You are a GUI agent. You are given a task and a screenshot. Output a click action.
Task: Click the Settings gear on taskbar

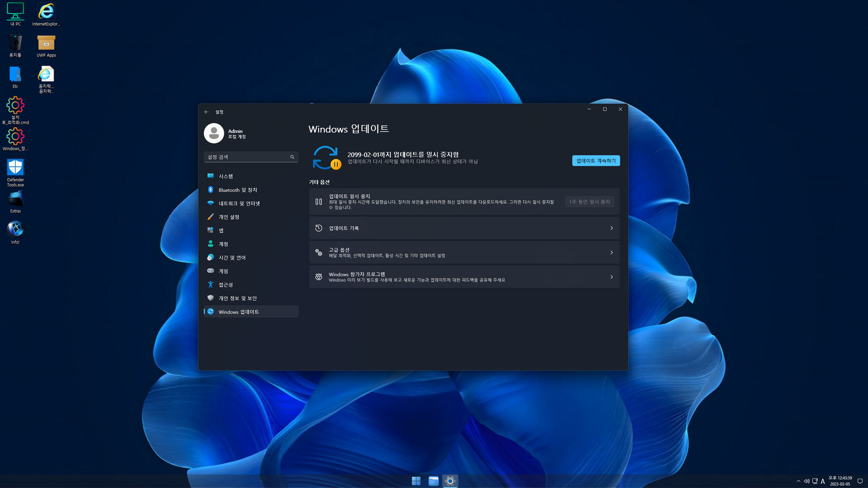pyautogui.click(x=450, y=481)
